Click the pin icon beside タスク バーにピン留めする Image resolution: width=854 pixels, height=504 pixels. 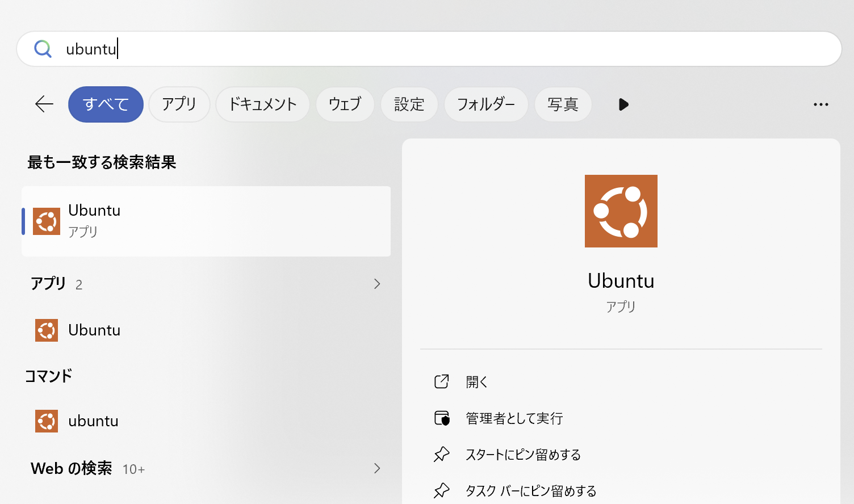click(442, 491)
